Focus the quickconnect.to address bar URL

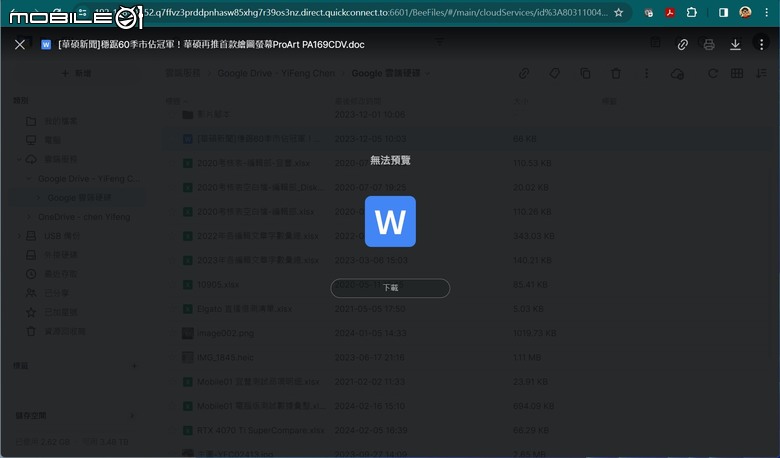(x=376, y=12)
